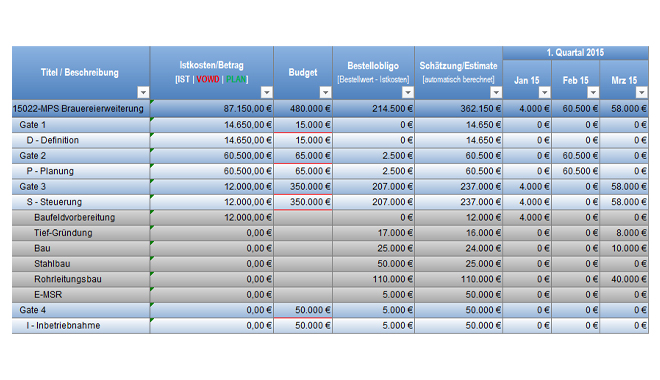Select the 15022-MPS Brauereierweiterung row title
The image size is (660, 380).
click(78, 109)
